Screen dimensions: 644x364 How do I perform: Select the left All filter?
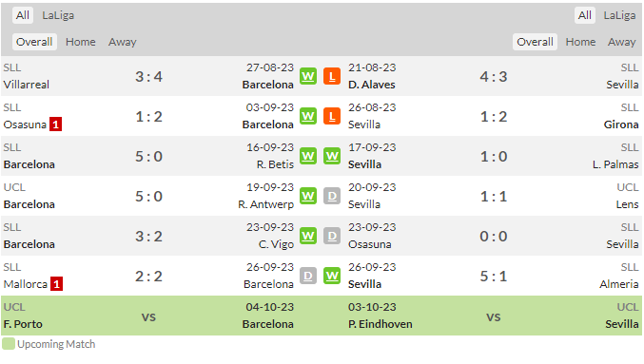pyautogui.click(x=23, y=15)
